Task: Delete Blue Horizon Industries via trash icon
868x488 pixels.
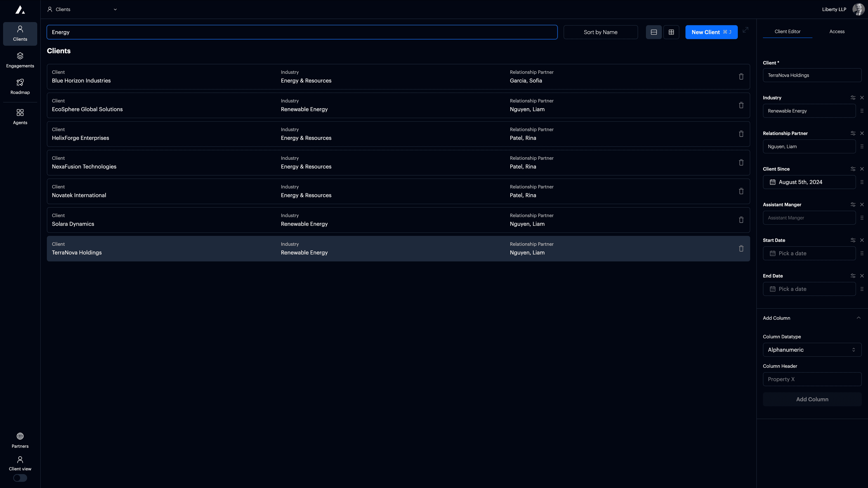Action: click(x=741, y=77)
